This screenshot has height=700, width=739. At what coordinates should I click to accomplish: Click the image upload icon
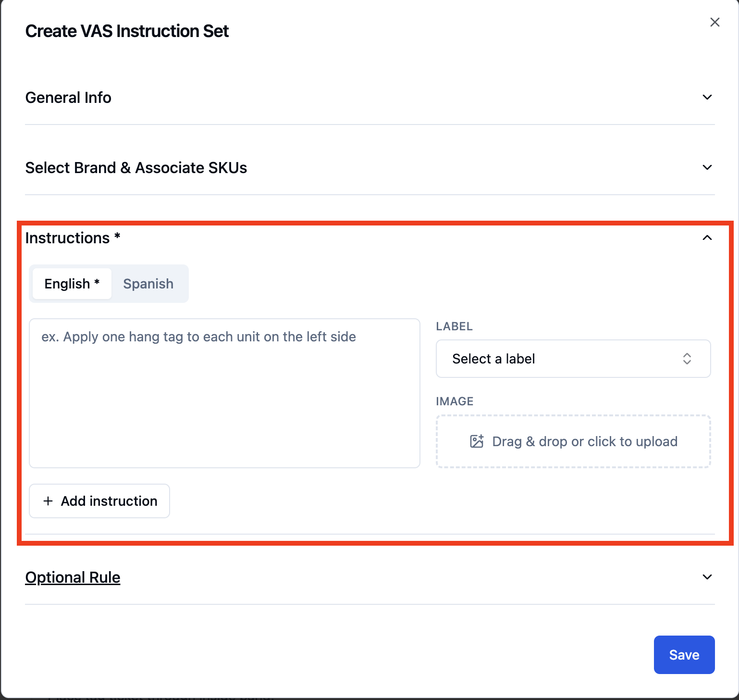[477, 441]
